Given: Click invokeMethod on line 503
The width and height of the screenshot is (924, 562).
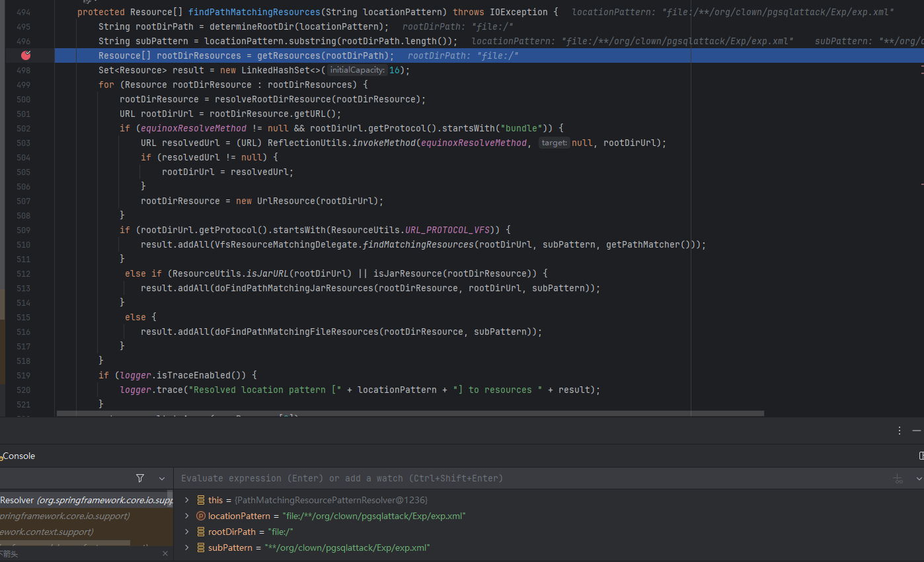Looking at the screenshot, I should pyautogui.click(x=384, y=143).
